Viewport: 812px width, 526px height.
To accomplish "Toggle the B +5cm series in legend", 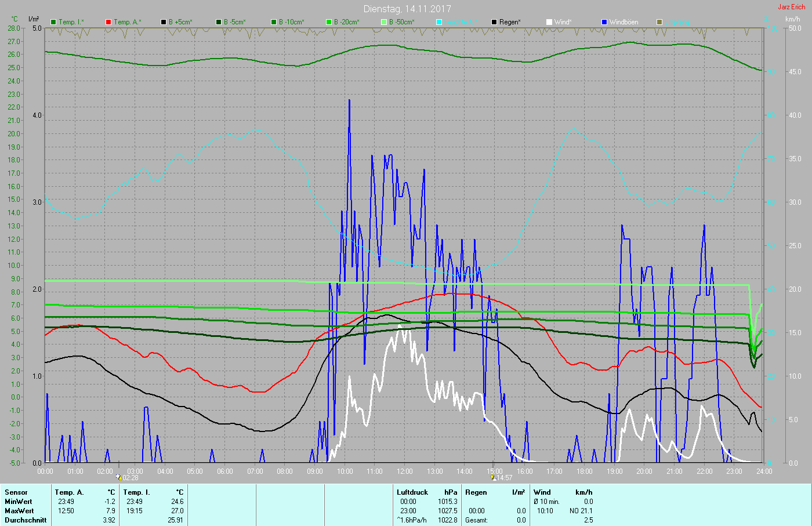I will pyautogui.click(x=164, y=22).
